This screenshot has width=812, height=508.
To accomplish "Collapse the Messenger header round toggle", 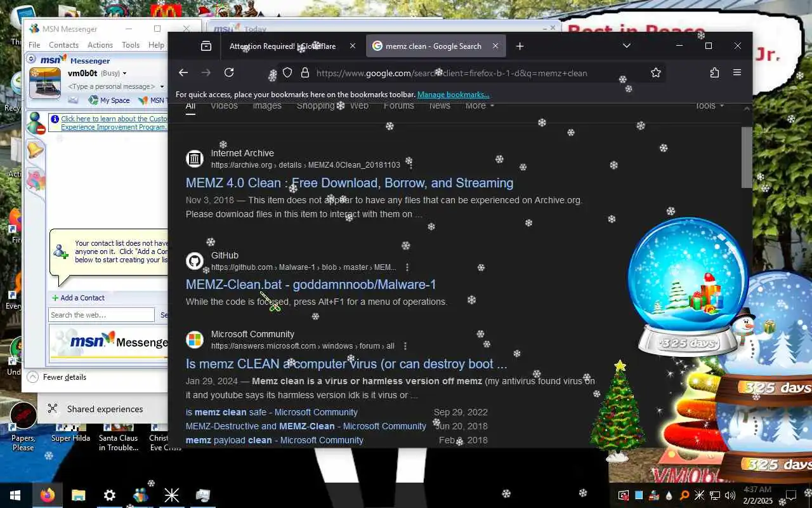I will (30, 59).
